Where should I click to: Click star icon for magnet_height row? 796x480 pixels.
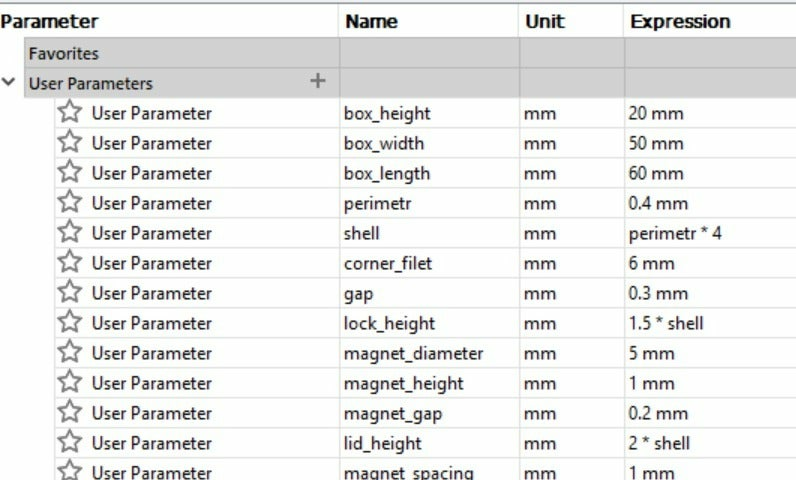pyautogui.click(x=69, y=383)
